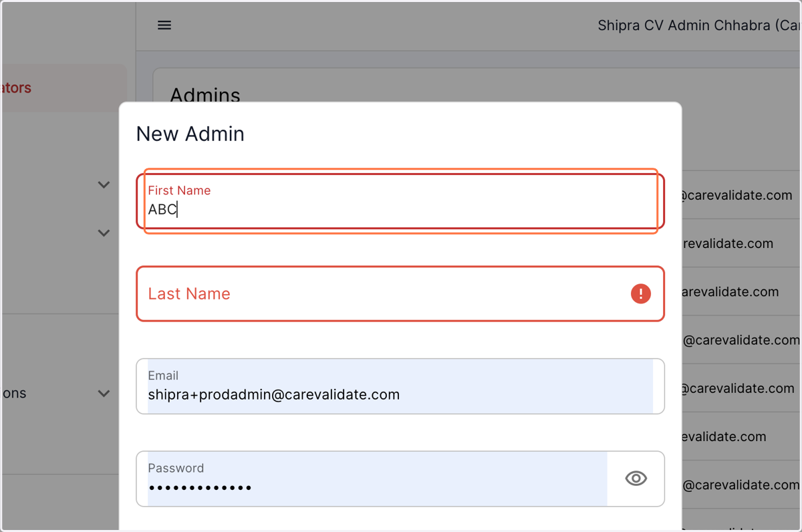Click the Admins page heading
The image size is (802, 532).
(205, 94)
